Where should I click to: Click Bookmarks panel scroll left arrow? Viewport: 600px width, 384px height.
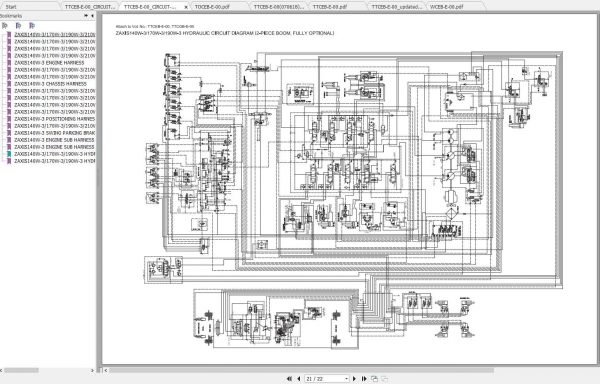tap(2, 370)
